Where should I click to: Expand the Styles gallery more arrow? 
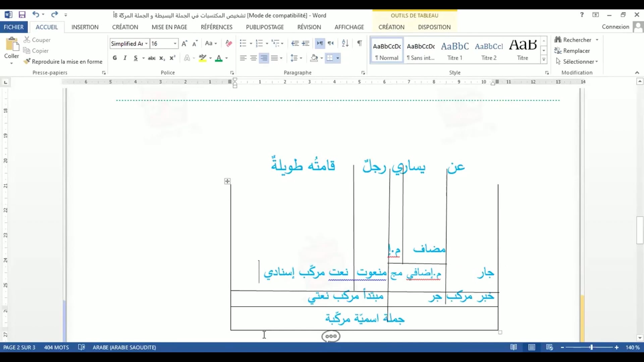coord(544,60)
